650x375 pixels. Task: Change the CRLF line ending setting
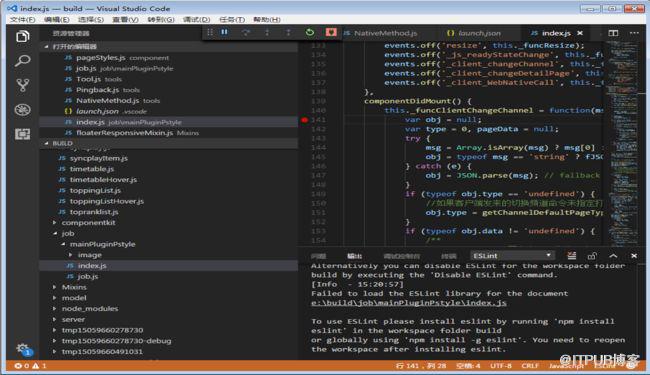pyautogui.click(x=530, y=366)
